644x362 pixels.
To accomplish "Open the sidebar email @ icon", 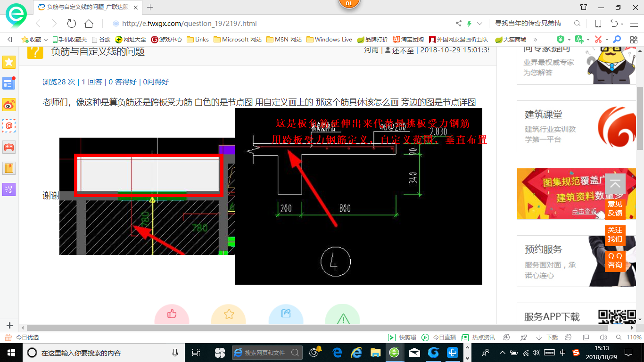I will (x=9, y=126).
